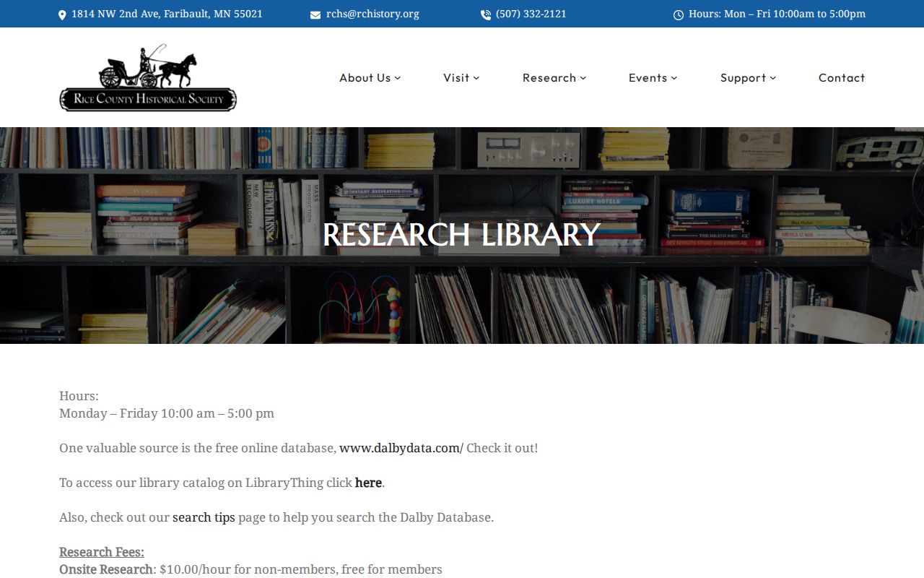The image size is (924, 578).
Task: Open the About Us menu item
Action: point(365,77)
